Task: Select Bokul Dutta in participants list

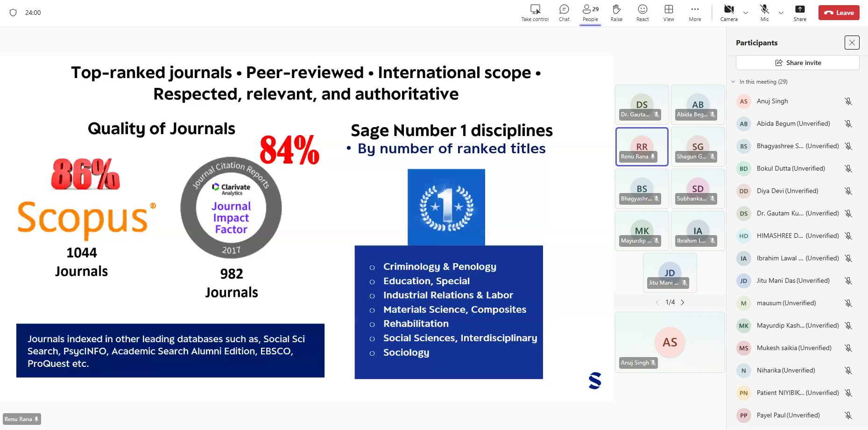Action: pos(790,169)
